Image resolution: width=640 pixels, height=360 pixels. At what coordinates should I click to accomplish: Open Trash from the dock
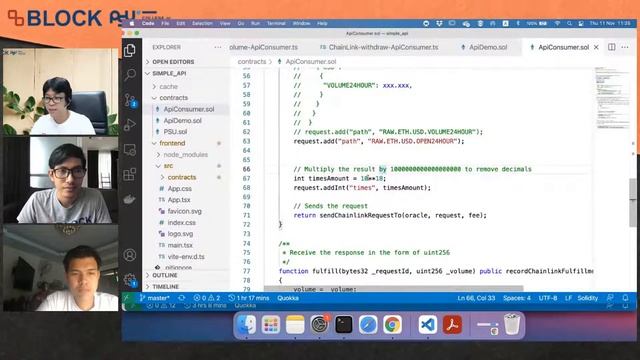pos(512,324)
